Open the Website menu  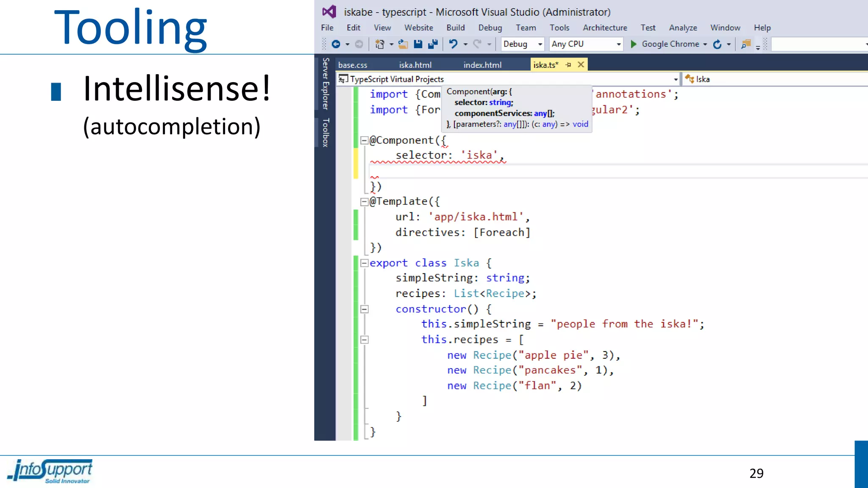click(419, 28)
